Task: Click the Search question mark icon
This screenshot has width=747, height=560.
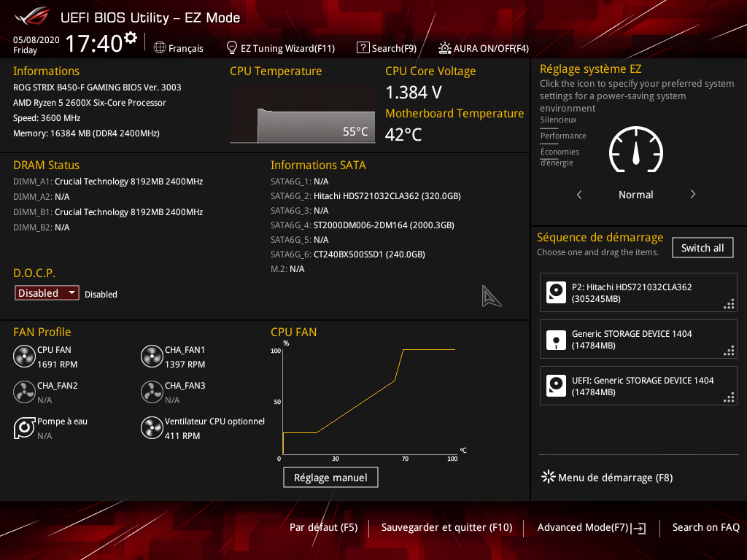Action: pos(363,47)
